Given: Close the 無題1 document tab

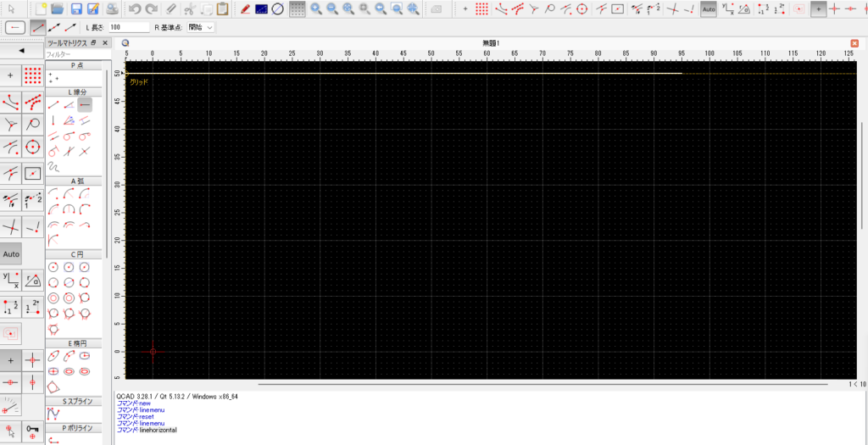Looking at the screenshot, I should 854,43.
